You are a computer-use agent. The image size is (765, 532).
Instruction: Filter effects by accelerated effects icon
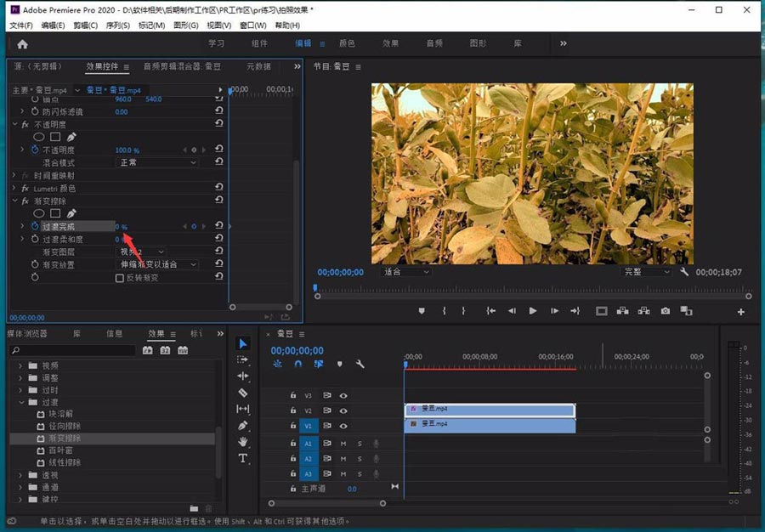coord(148,351)
